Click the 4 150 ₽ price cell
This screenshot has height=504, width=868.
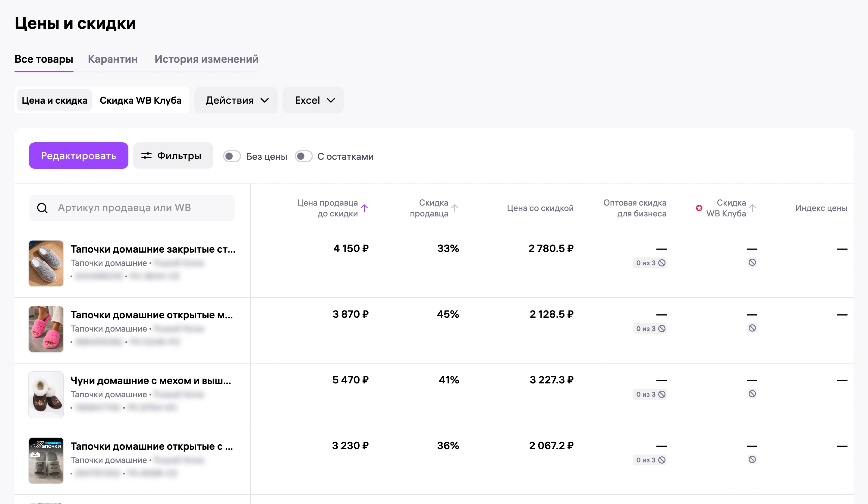(351, 248)
